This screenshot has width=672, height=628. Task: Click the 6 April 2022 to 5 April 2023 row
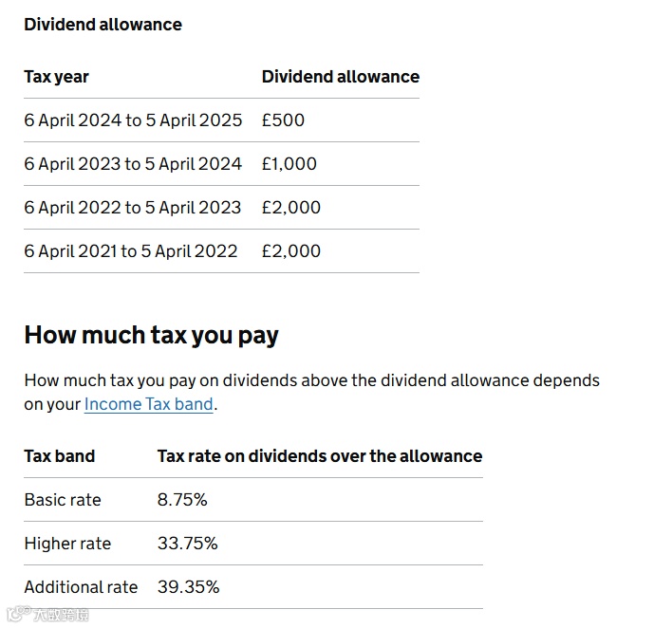pos(221,208)
